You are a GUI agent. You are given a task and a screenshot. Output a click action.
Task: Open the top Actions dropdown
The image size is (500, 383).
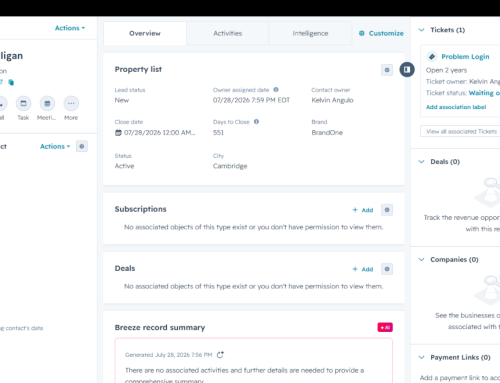(70, 28)
